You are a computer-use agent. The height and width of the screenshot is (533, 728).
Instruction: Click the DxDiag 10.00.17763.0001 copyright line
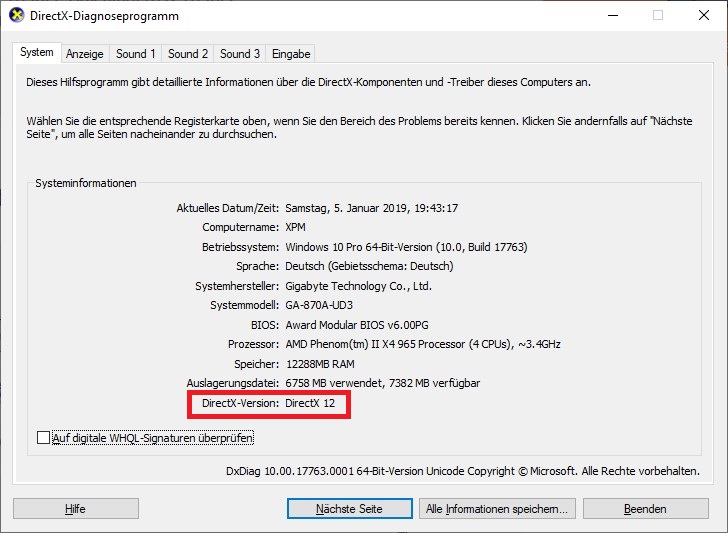click(463, 471)
